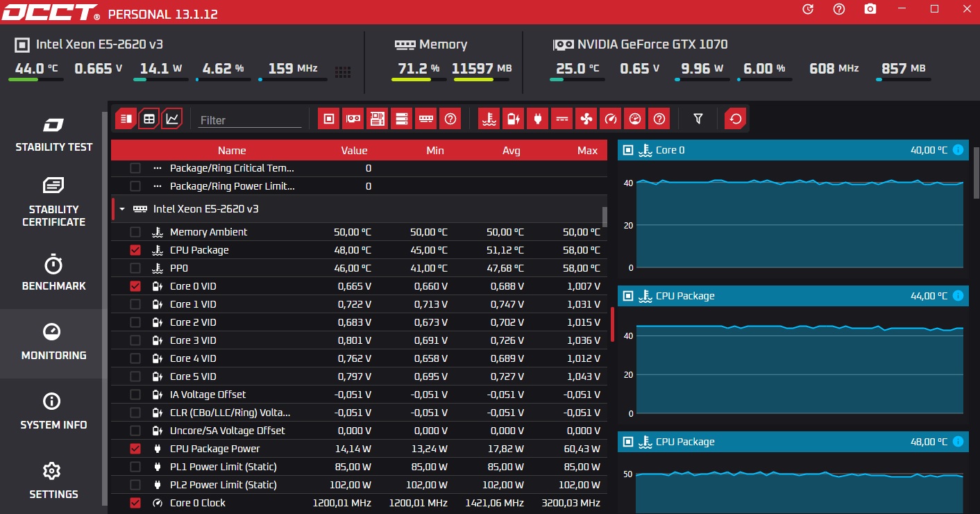Click the core grid icon beside 159 MHz
This screenshot has width=980, height=514.
(x=343, y=72)
